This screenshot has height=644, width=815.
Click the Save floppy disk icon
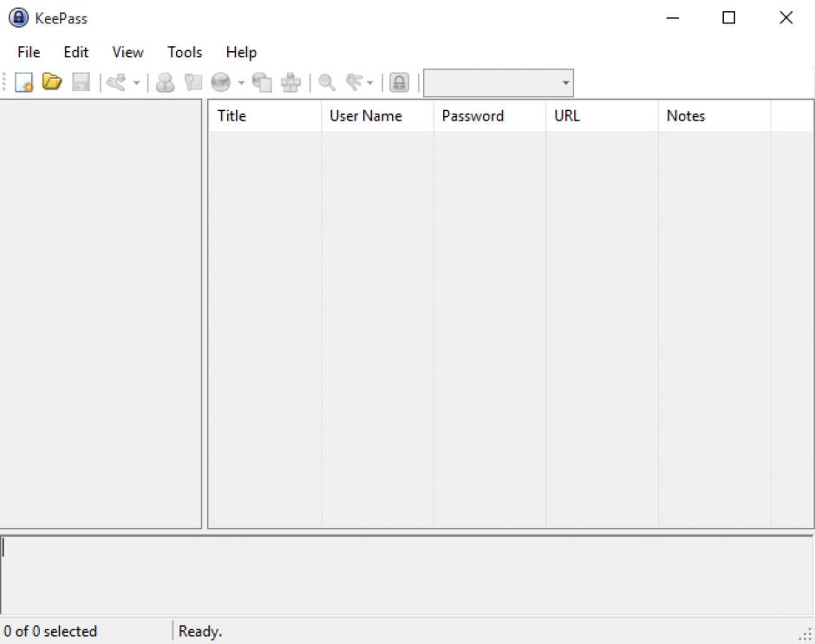point(81,82)
